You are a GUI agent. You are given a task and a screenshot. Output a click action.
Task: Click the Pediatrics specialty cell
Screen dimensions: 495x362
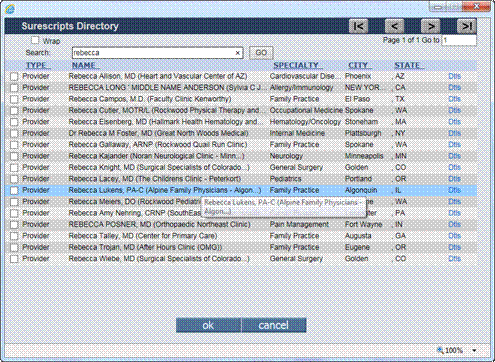pyautogui.click(x=285, y=179)
